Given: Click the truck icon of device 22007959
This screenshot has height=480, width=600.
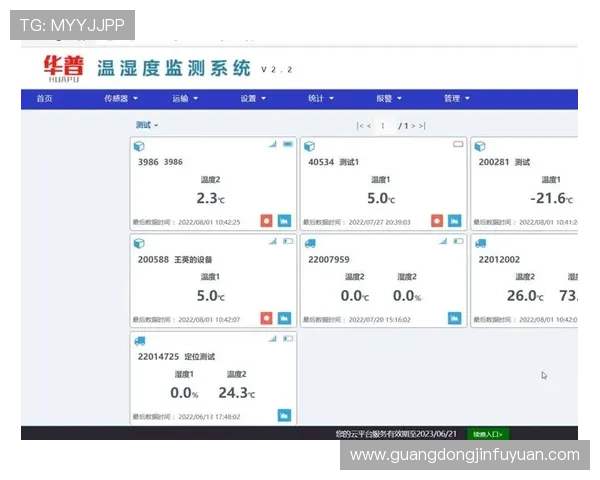Looking at the screenshot, I should tap(310, 243).
